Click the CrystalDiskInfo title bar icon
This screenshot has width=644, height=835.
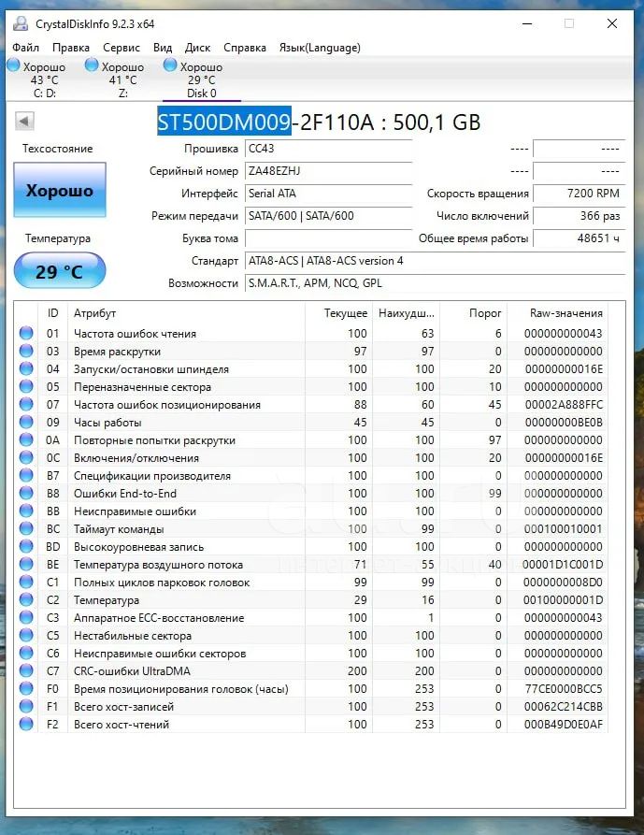point(21,23)
